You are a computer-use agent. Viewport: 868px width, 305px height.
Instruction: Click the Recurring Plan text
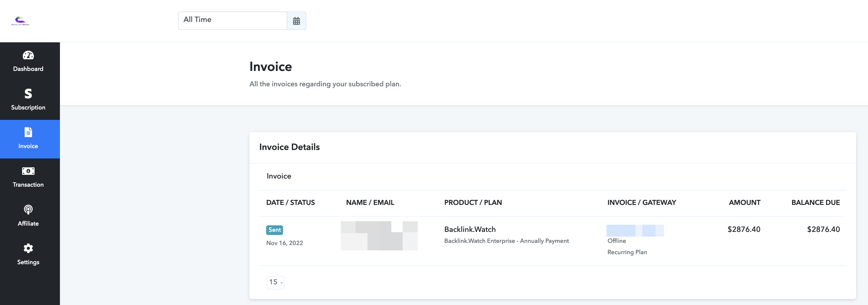pyautogui.click(x=627, y=252)
